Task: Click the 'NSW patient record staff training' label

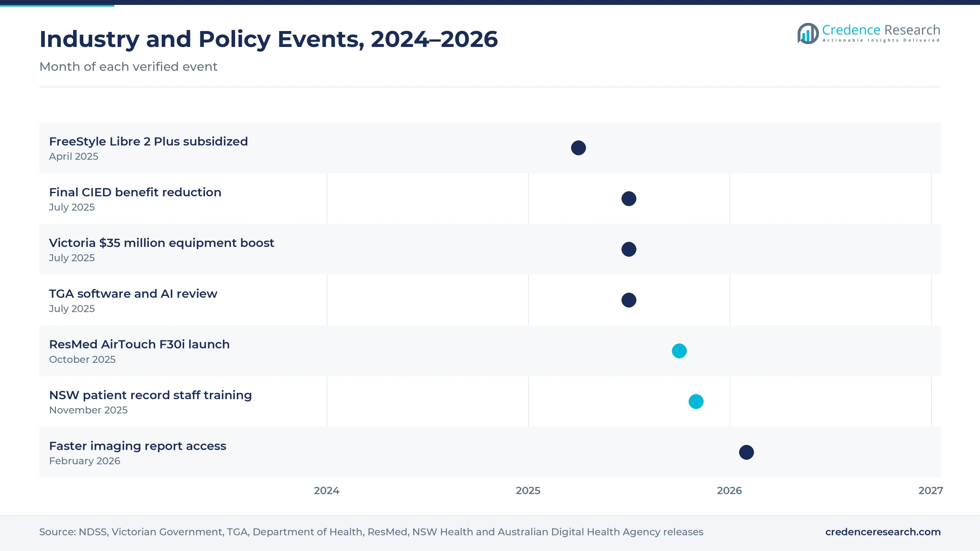Action: [x=150, y=395]
